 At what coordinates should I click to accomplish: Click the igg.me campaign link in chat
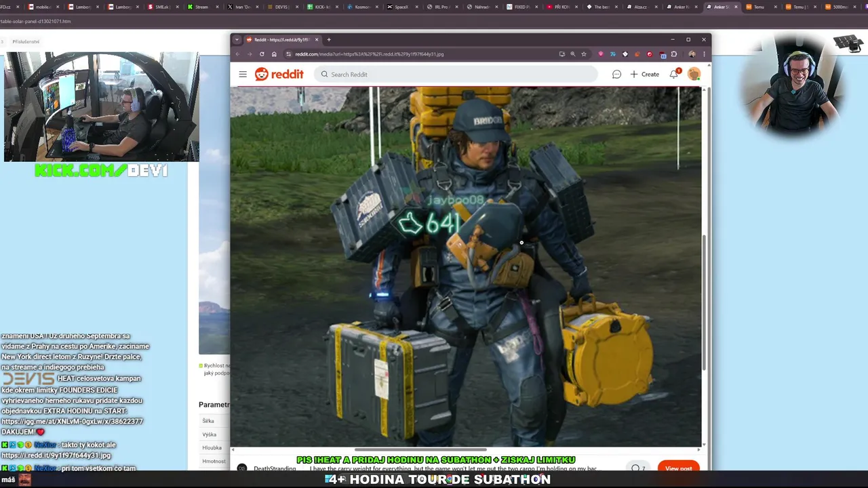pos(72,421)
